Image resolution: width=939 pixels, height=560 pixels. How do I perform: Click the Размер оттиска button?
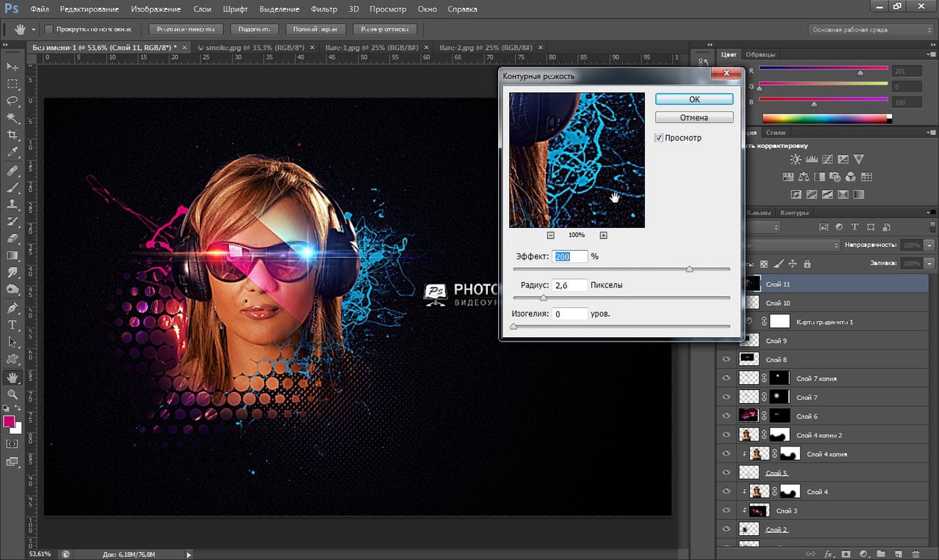point(385,29)
